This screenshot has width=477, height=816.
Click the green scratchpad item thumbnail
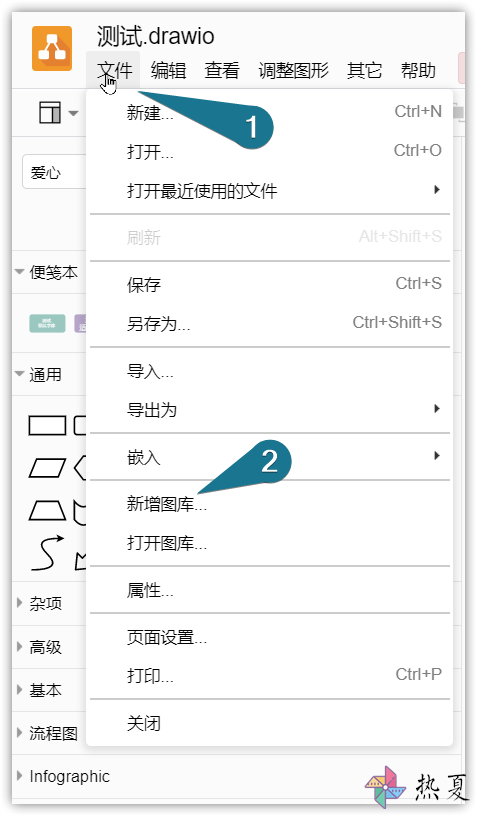[x=47, y=323]
